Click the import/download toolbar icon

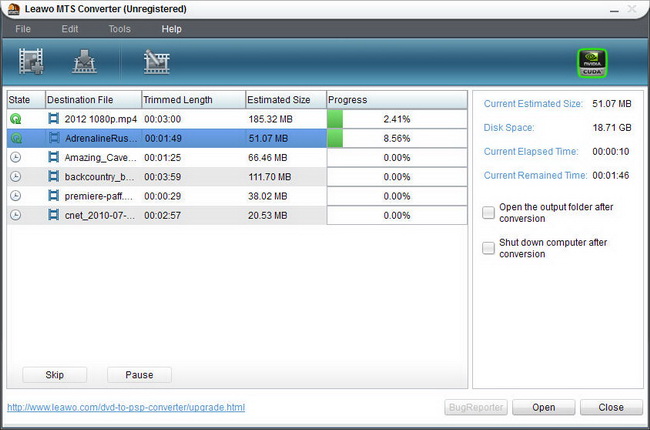click(84, 61)
